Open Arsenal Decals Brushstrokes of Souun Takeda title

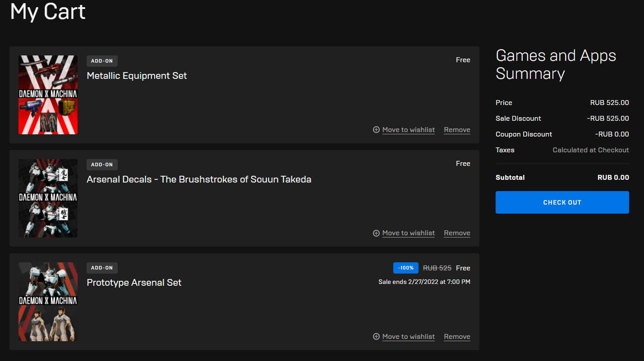(199, 179)
